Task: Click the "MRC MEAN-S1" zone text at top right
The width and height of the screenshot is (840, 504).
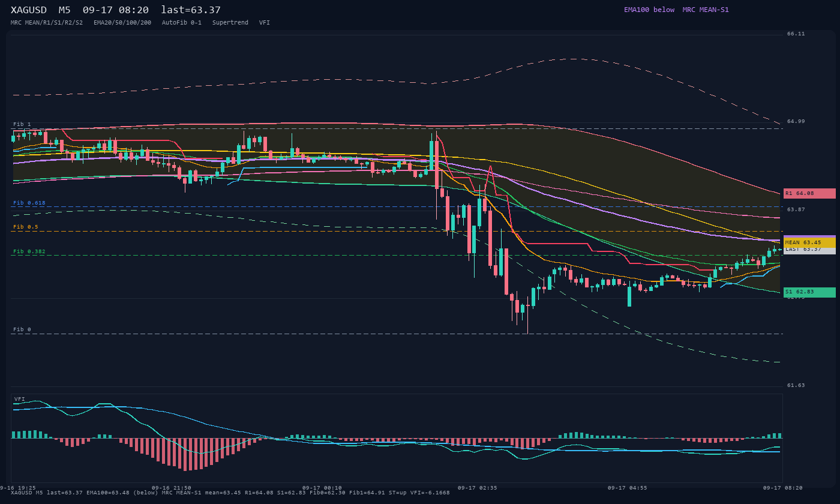Action: (706, 10)
